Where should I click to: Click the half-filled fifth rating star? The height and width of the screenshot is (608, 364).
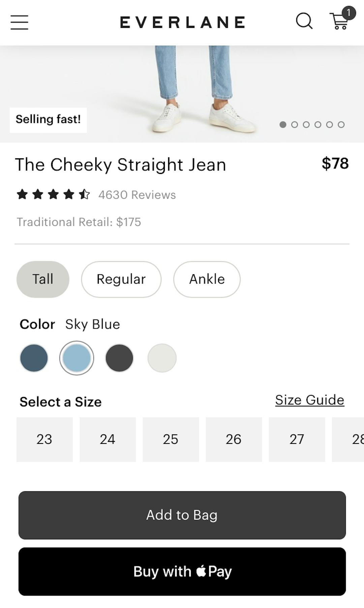[x=83, y=194]
